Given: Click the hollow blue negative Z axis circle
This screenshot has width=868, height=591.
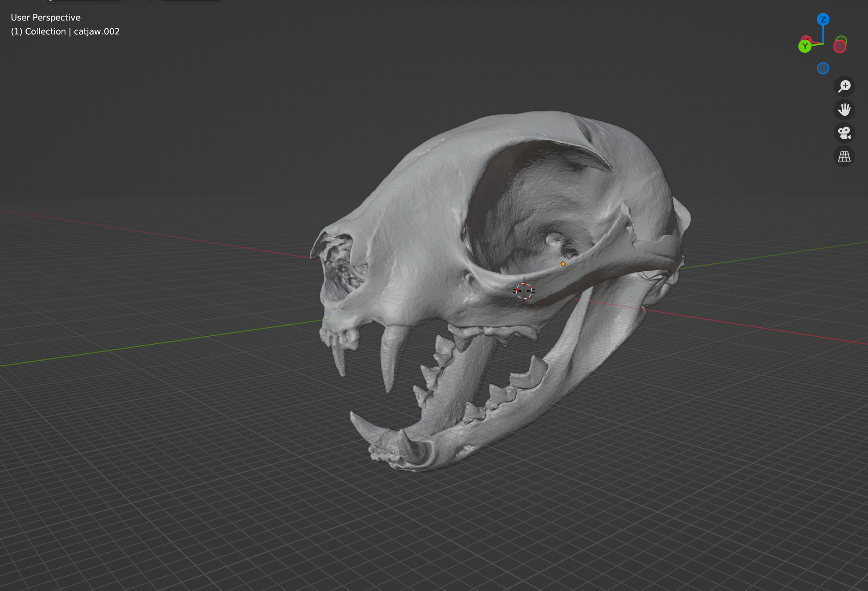Looking at the screenshot, I should [x=823, y=68].
